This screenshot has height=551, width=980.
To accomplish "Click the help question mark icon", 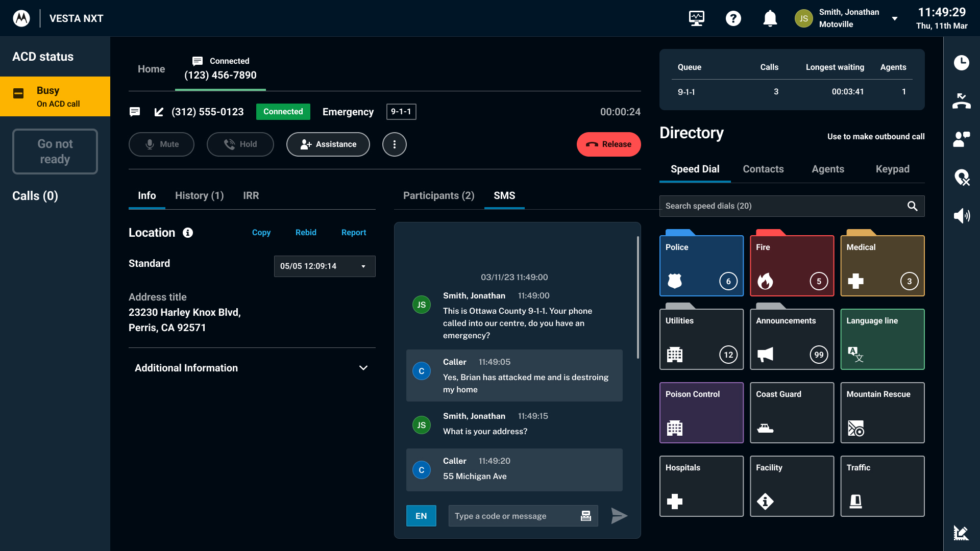I will click(733, 18).
